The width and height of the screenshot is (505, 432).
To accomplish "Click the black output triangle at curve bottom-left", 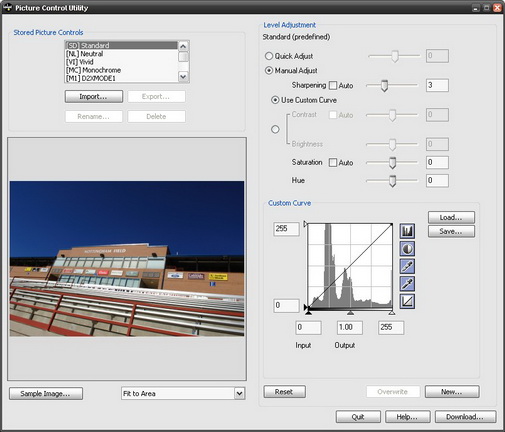I will click(x=305, y=307).
